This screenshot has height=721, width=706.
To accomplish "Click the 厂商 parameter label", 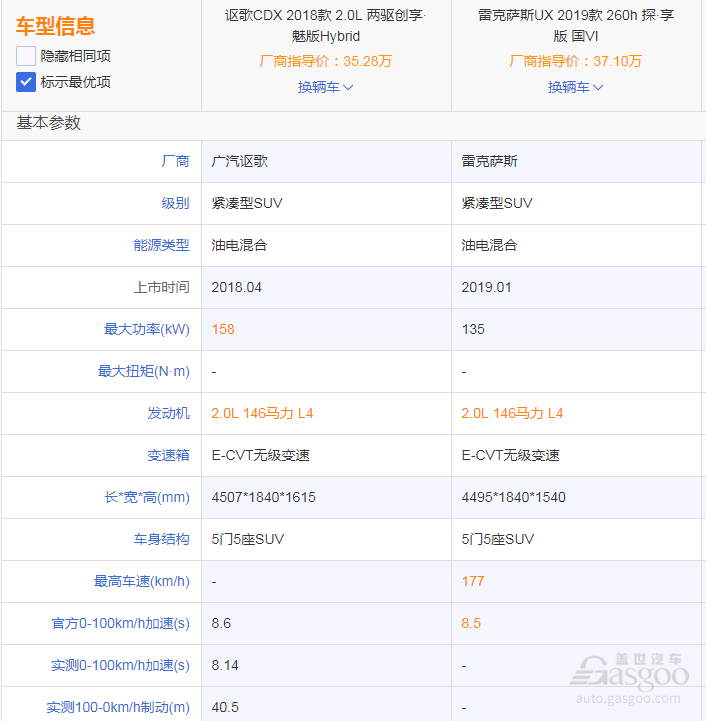I will (176, 161).
